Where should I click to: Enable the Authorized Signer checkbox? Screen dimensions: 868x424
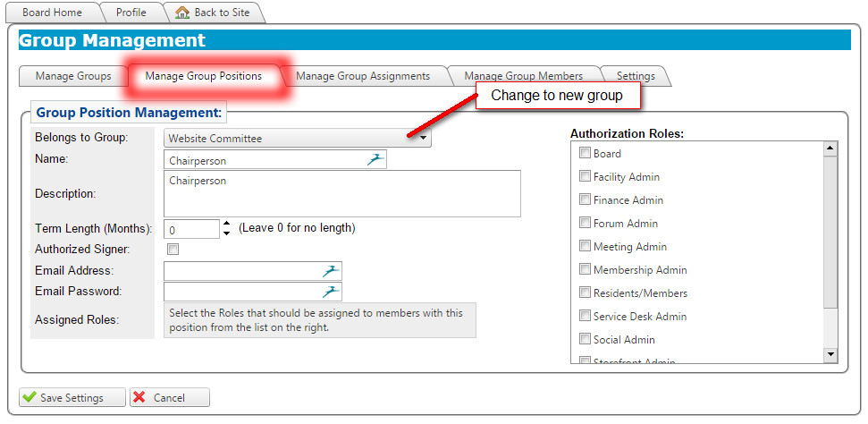click(173, 250)
